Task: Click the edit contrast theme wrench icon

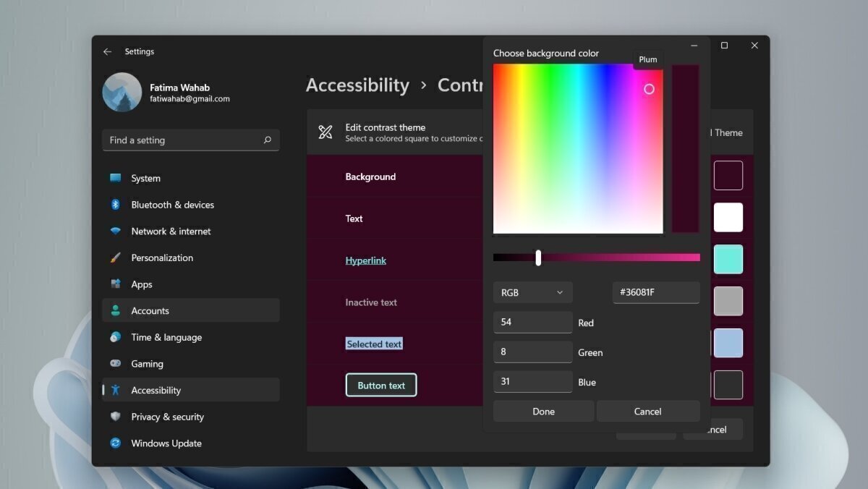Action: [325, 132]
